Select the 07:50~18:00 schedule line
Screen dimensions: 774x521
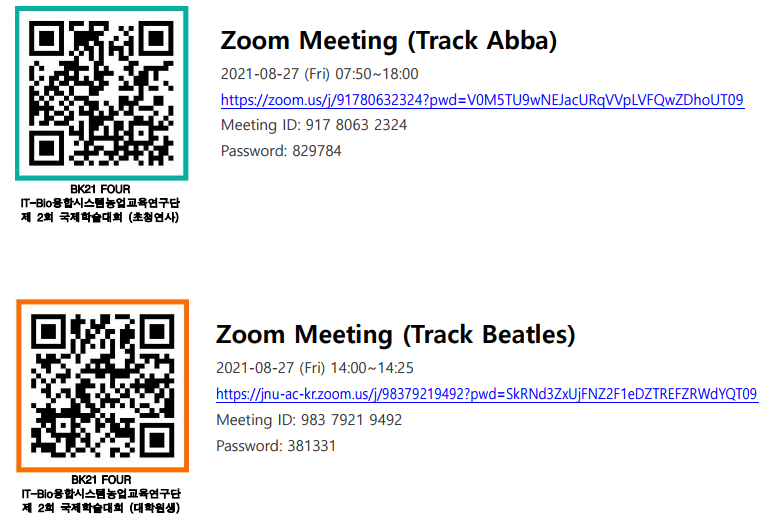(319, 74)
